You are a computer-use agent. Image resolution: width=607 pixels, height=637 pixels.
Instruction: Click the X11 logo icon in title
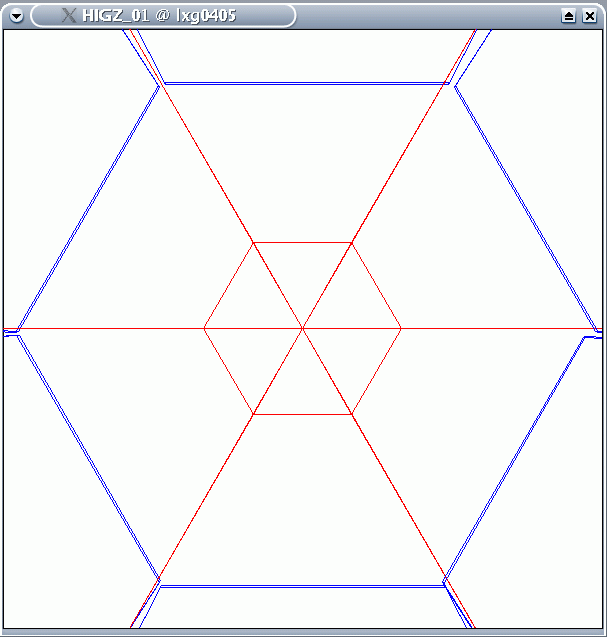pos(69,15)
